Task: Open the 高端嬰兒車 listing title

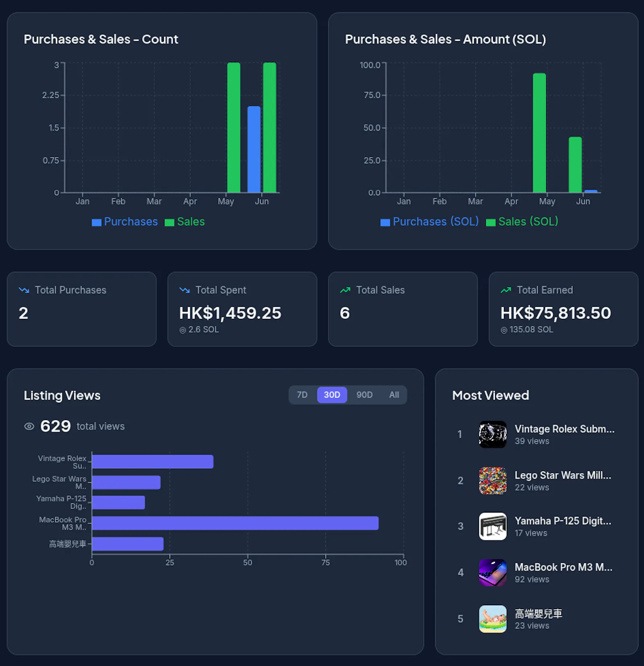Action: [x=539, y=614]
